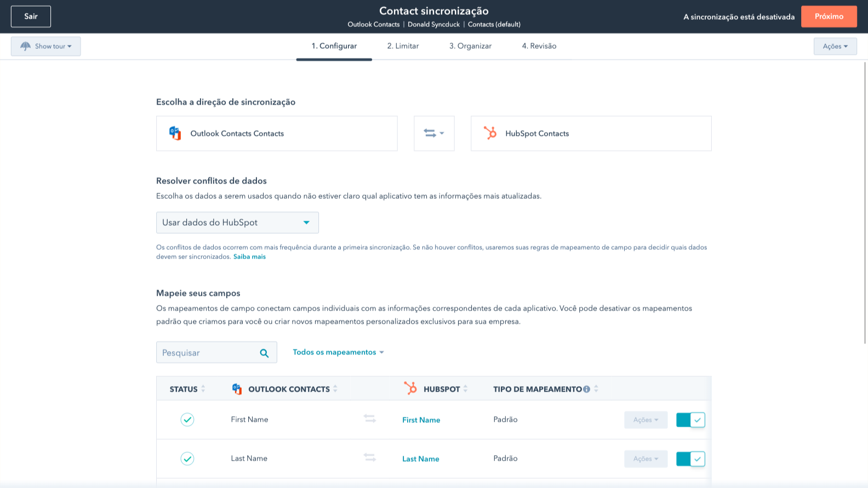
Task: Click the Outlook Last Name cell
Action: pyautogui.click(x=249, y=458)
